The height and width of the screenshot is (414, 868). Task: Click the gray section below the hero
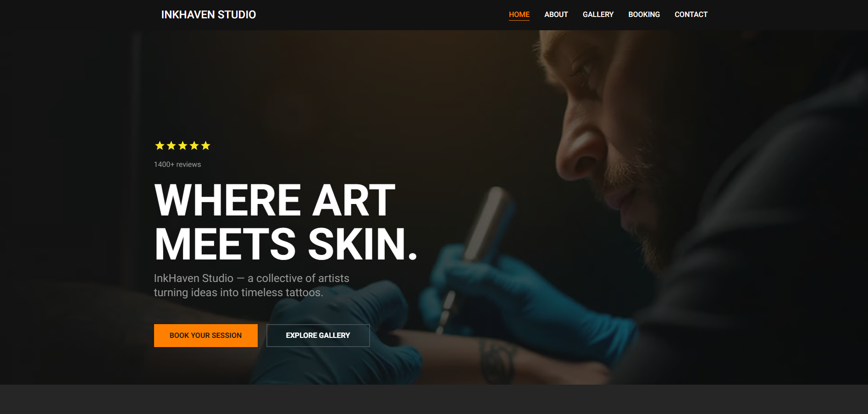point(434,399)
